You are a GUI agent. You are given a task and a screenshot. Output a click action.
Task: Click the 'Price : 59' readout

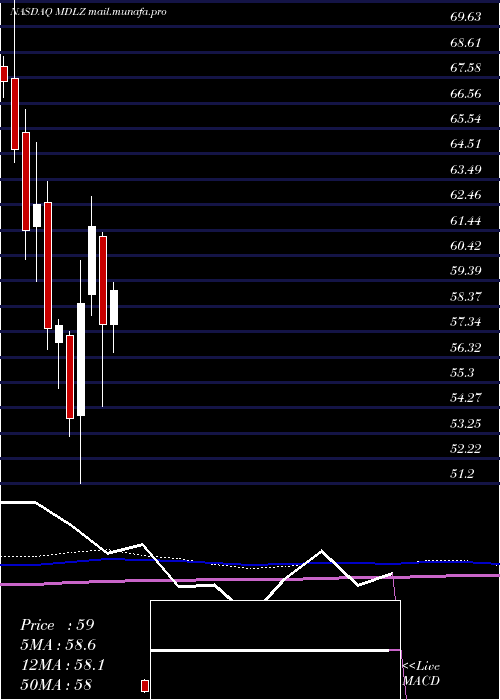tap(57, 625)
